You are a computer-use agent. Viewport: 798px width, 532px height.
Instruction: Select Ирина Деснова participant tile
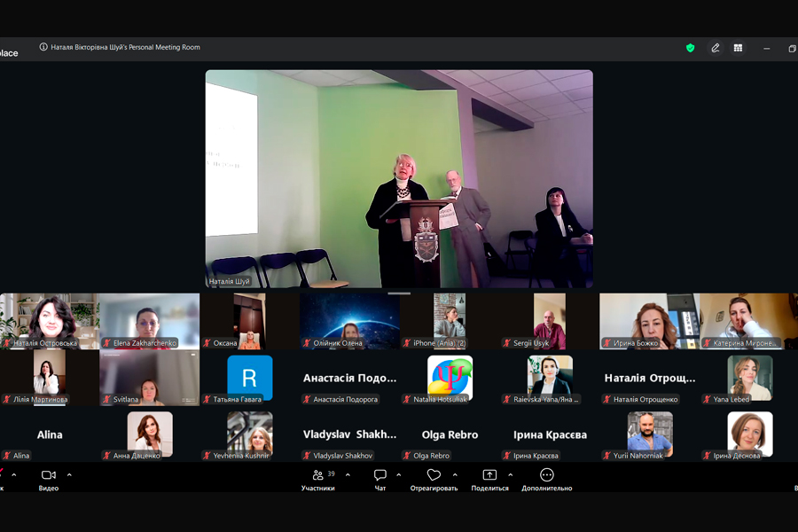point(749,434)
